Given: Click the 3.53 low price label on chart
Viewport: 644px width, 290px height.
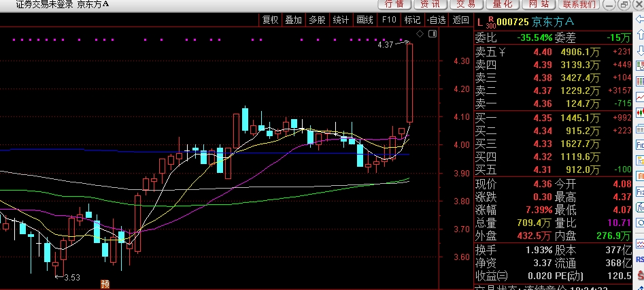Looking at the screenshot, I should 72,278.
